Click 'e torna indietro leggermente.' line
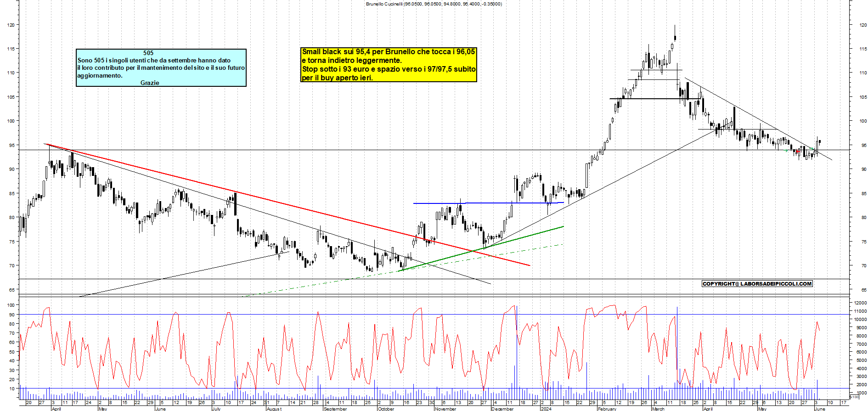 pyautogui.click(x=352, y=61)
